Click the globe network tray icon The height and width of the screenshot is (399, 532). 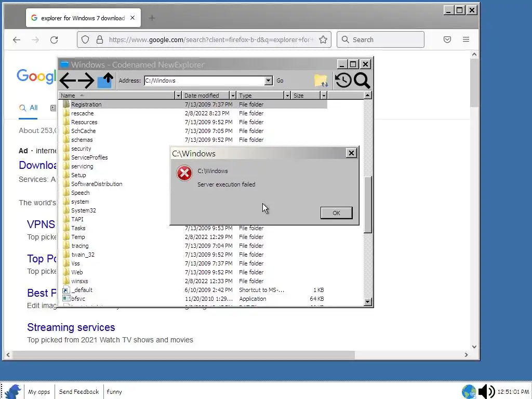(x=469, y=392)
